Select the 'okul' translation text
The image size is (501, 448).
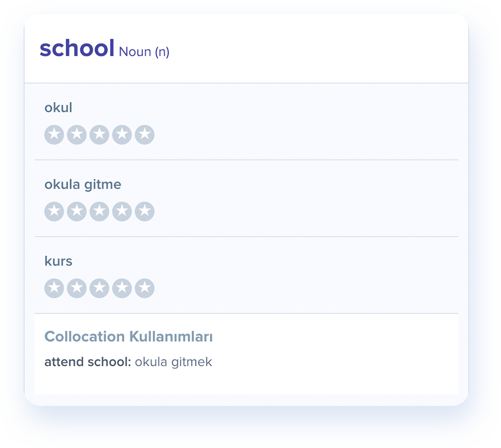58,108
